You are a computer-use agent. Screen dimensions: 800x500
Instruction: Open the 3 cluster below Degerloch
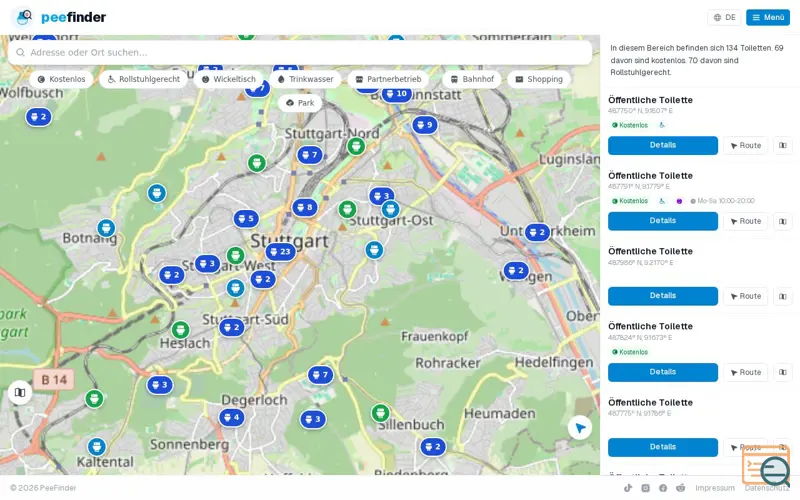313,419
